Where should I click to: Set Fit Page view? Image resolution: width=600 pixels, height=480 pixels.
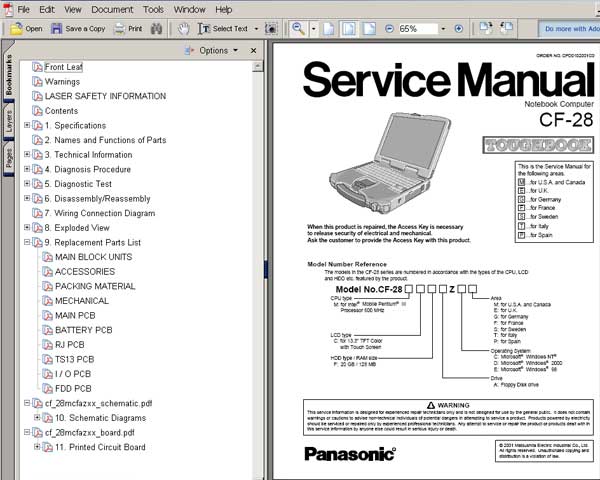pos(349,29)
